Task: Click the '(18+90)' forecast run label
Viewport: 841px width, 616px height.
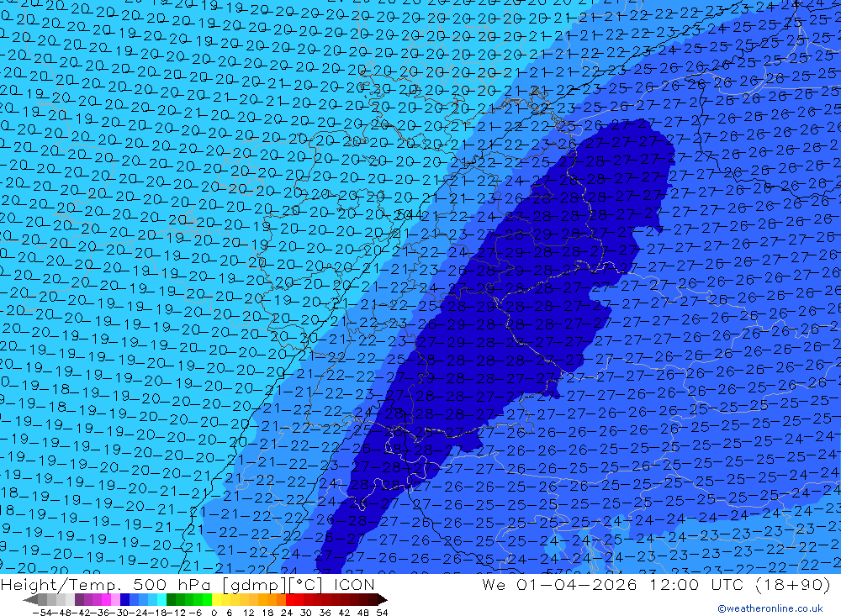Action: click(x=793, y=584)
